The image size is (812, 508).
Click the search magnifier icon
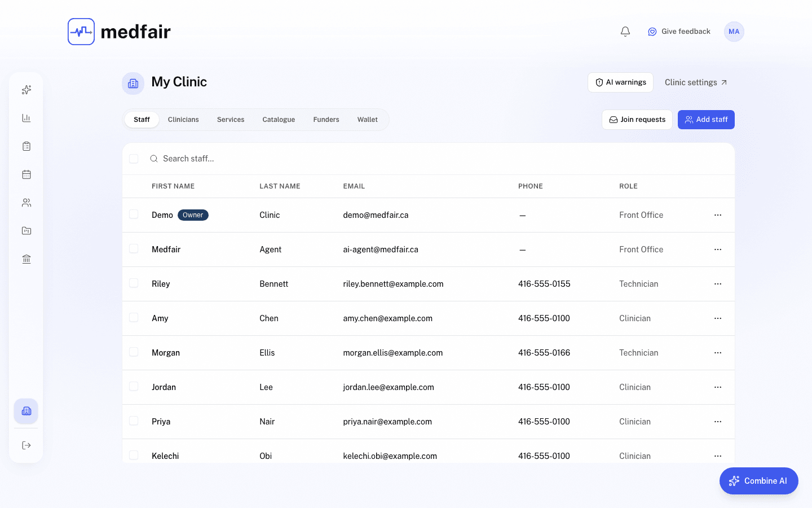coord(154,159)
